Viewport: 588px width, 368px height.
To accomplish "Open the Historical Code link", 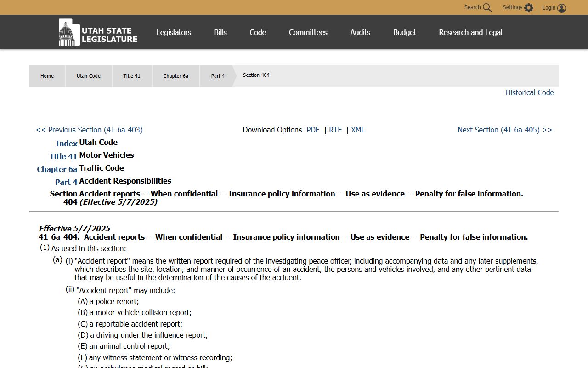I will (530, 92).
